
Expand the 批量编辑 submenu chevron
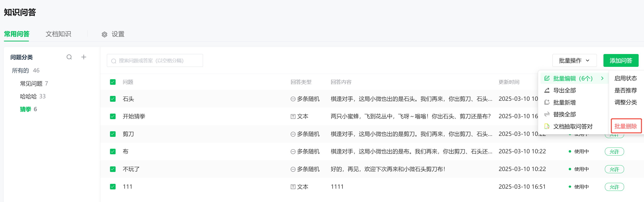[x=602, y=78]
